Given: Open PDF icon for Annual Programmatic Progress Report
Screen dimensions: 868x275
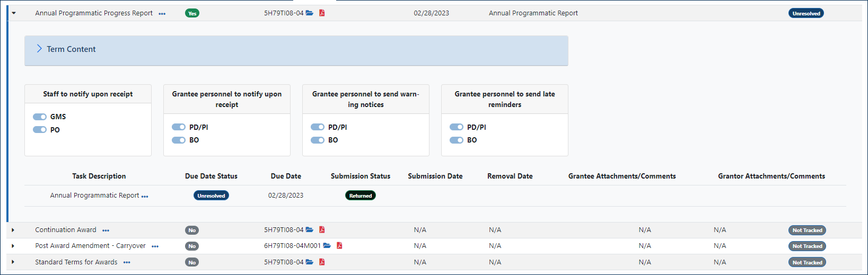Looking at the screenshot, I should pos(322,13).
